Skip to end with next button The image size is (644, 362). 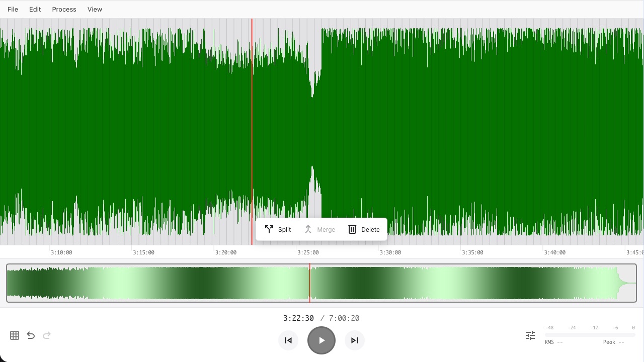pos(355,340)
